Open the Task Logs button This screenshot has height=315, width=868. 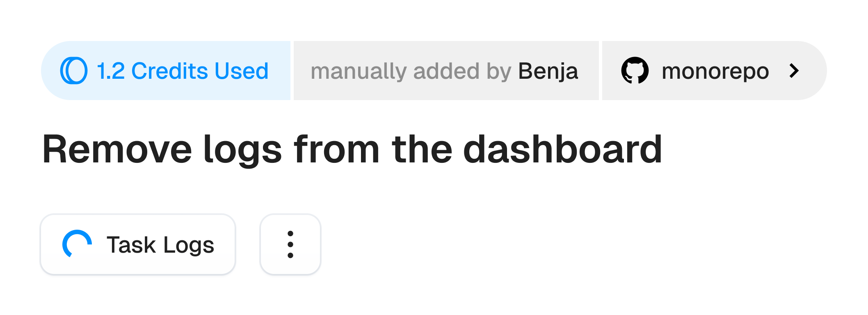pyautogui.click(x=138, y=244)
